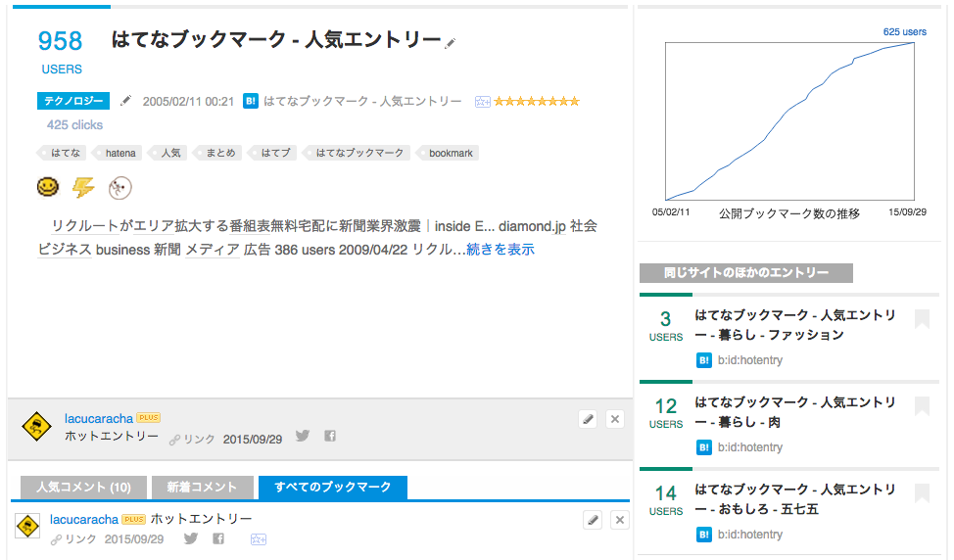Screen dimensions: 954x560
Task: Bookmark the 暮らし - 肉 entry
Action: click(x=922, y=406)
